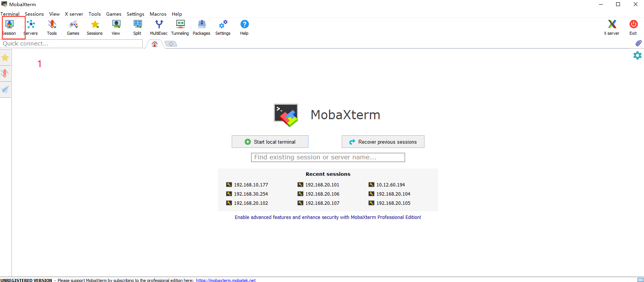Open the X server menu

[74, 14]
